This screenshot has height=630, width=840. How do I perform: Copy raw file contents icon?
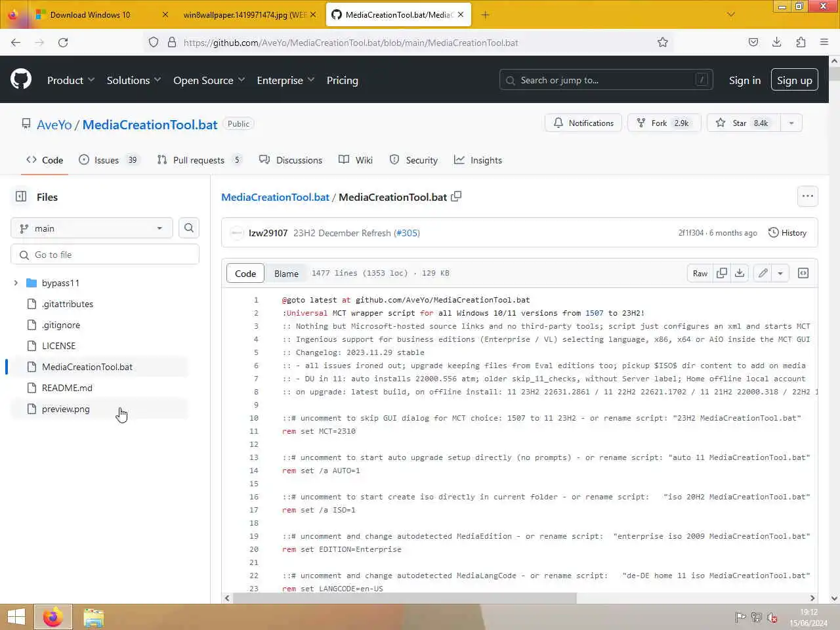pyautogui.click(x=722, y=273)
